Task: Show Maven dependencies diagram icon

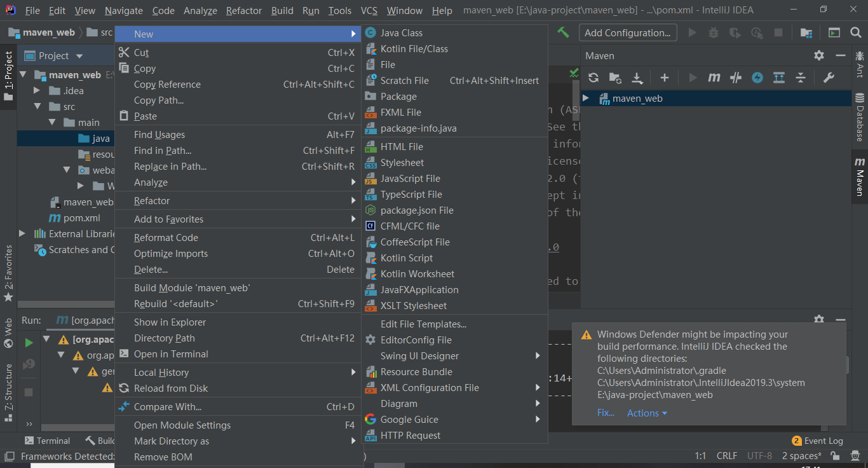Action: (779, 78)
